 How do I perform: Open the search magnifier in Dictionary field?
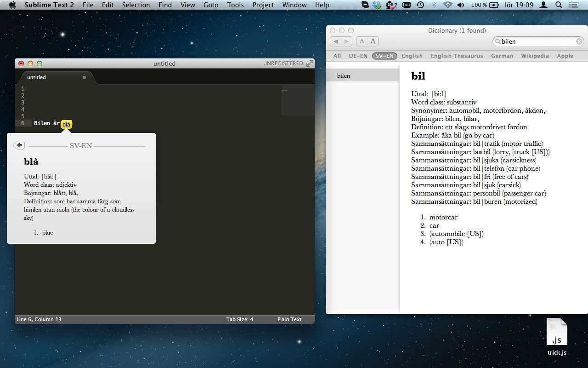(x=498, y=41)
